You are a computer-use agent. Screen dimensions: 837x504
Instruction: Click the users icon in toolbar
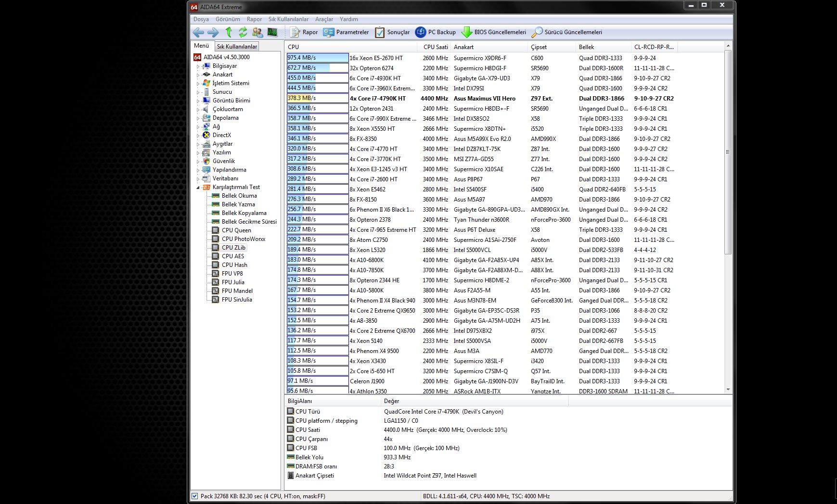pos(258,32)
